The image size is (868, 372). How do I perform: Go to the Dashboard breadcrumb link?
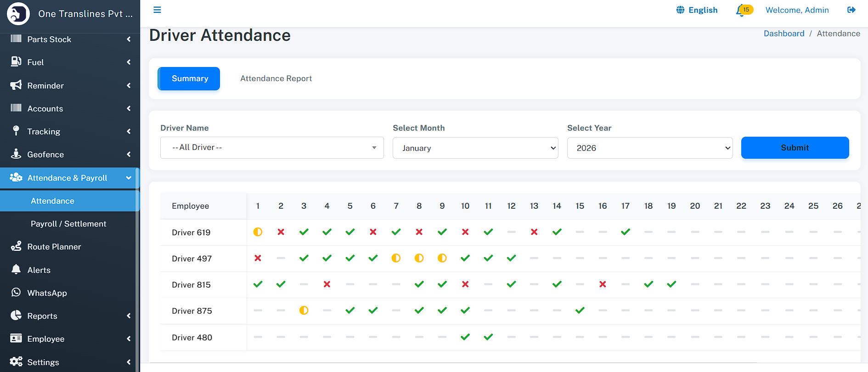pyautogui.click(x=783, y=33)
